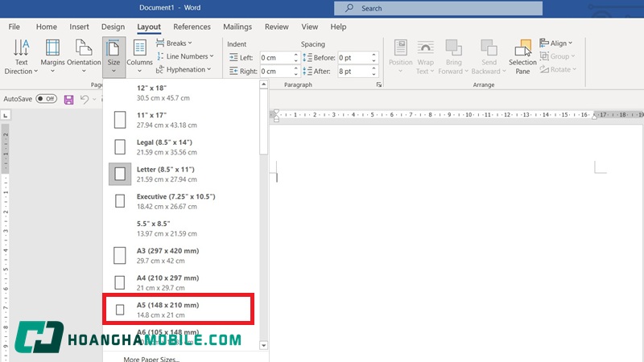Click the Undo arrow icon

[x=84, y=99]
